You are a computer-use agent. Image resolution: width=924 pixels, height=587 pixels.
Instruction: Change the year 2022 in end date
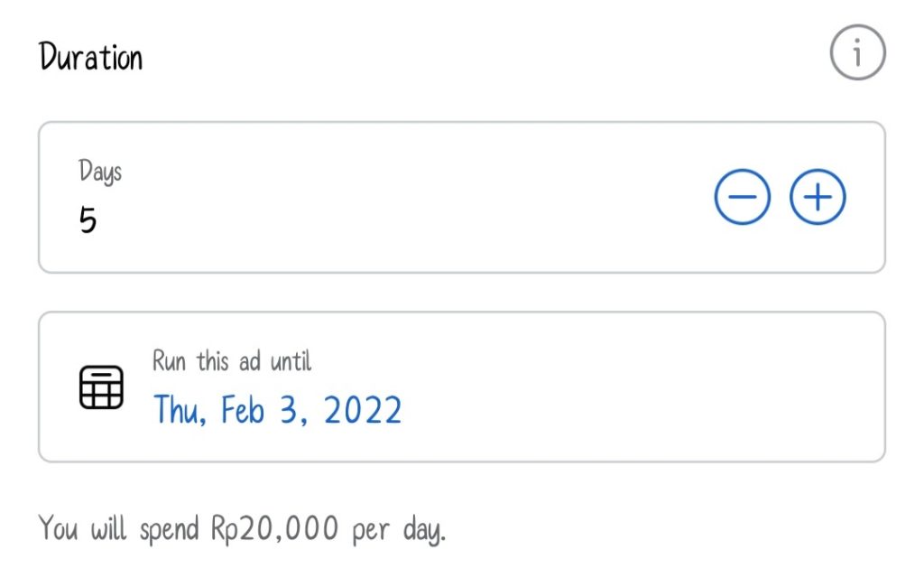point(363,410)
